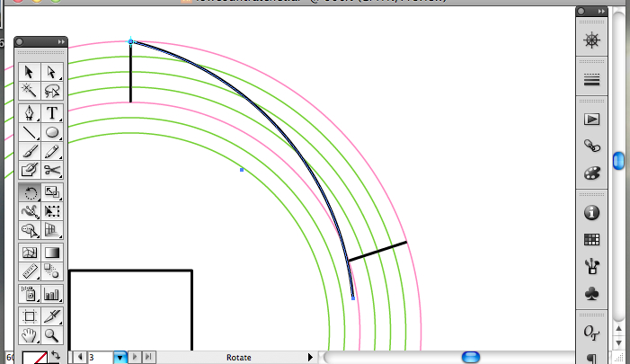Pick the Line Segment tool

pos(29,132)
